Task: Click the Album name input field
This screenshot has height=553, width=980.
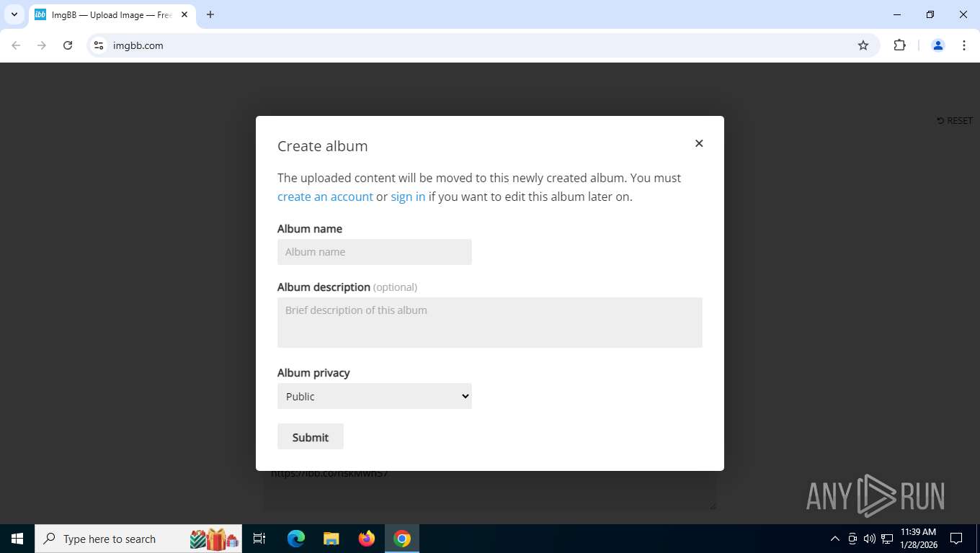Action: 375,252
